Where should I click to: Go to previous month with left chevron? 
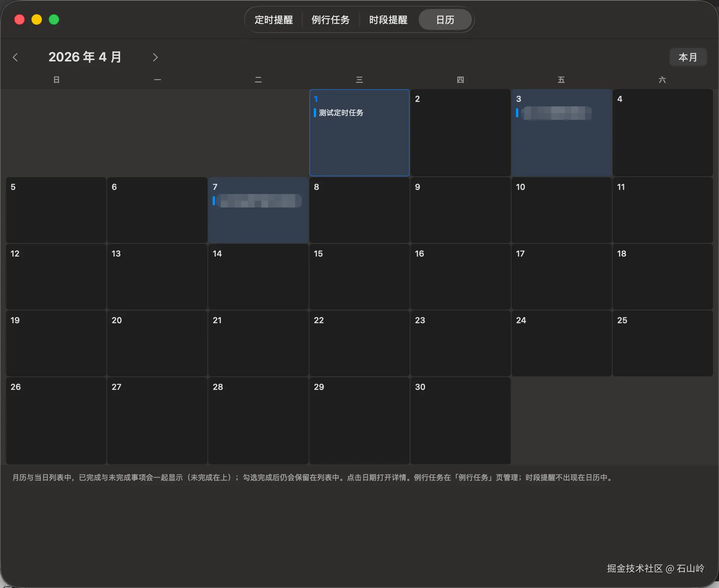click(15, 57)
